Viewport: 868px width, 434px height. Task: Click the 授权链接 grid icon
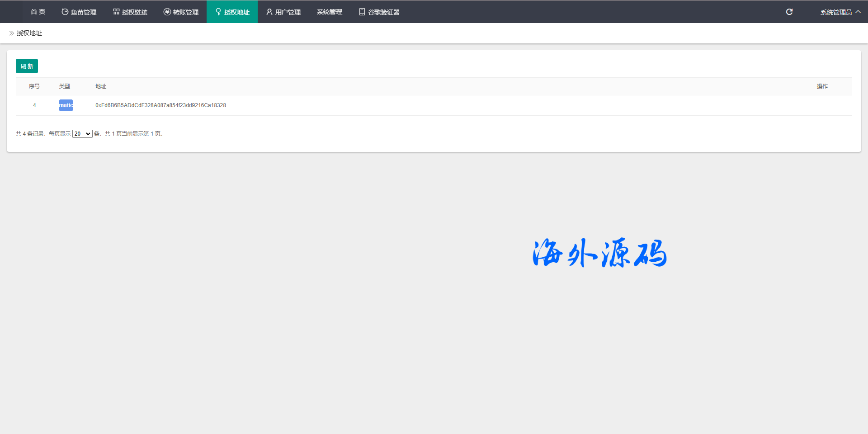tap(116, 12)
